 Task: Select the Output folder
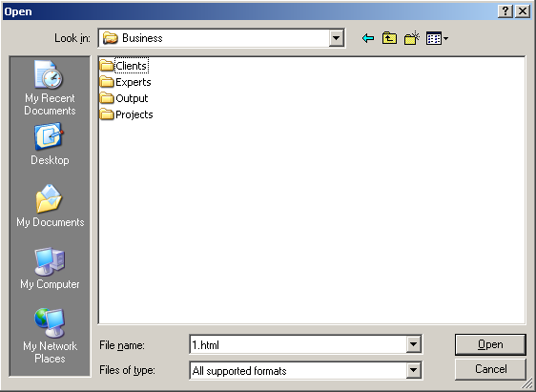point(124,98)
